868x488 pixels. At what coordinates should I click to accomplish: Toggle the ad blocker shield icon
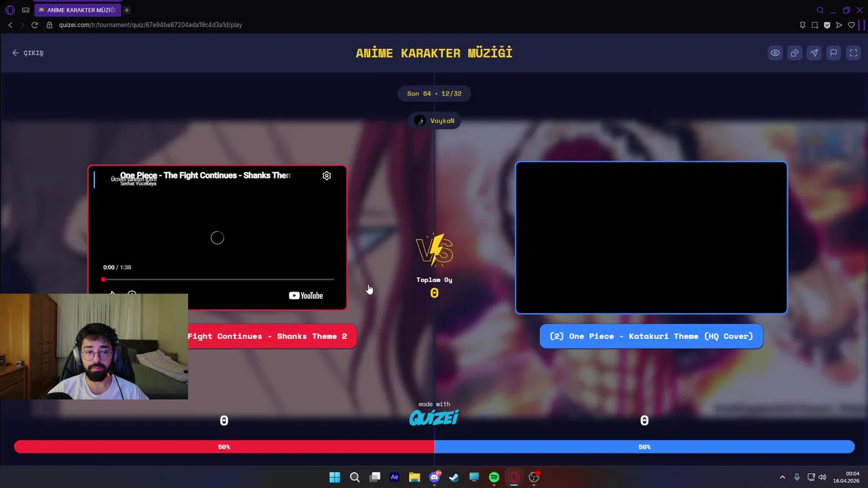tap(827, 25)
